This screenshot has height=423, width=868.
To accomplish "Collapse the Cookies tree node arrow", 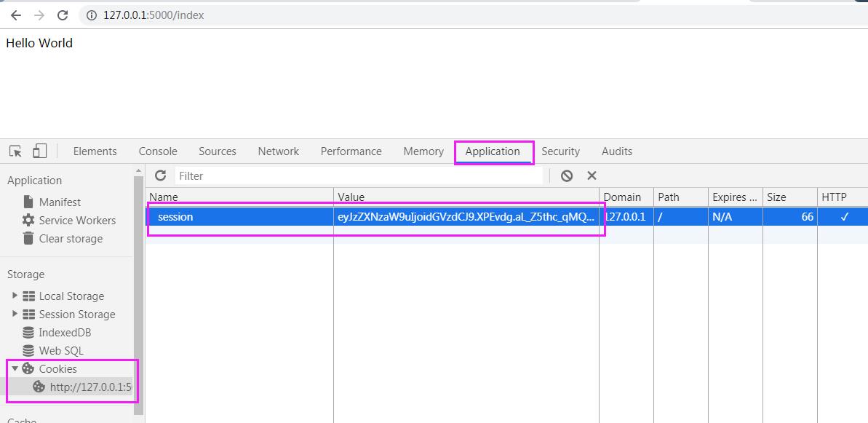I will [x=15, y=368].
